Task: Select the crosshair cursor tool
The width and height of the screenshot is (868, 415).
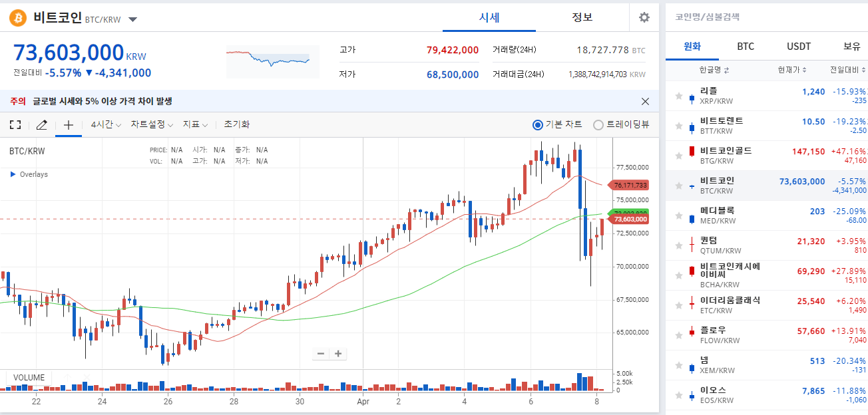Action: click(x=69, y=124)
